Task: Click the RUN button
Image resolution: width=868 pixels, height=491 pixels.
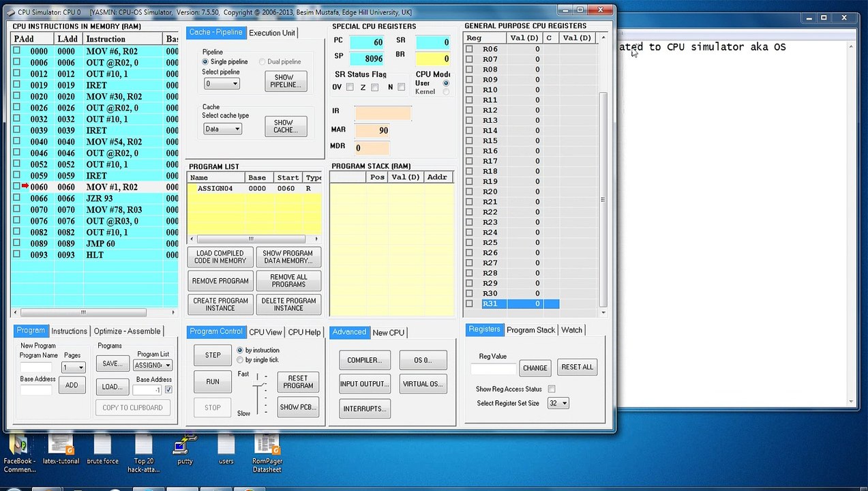Action: pyautogui.click(x=213, y=382)
